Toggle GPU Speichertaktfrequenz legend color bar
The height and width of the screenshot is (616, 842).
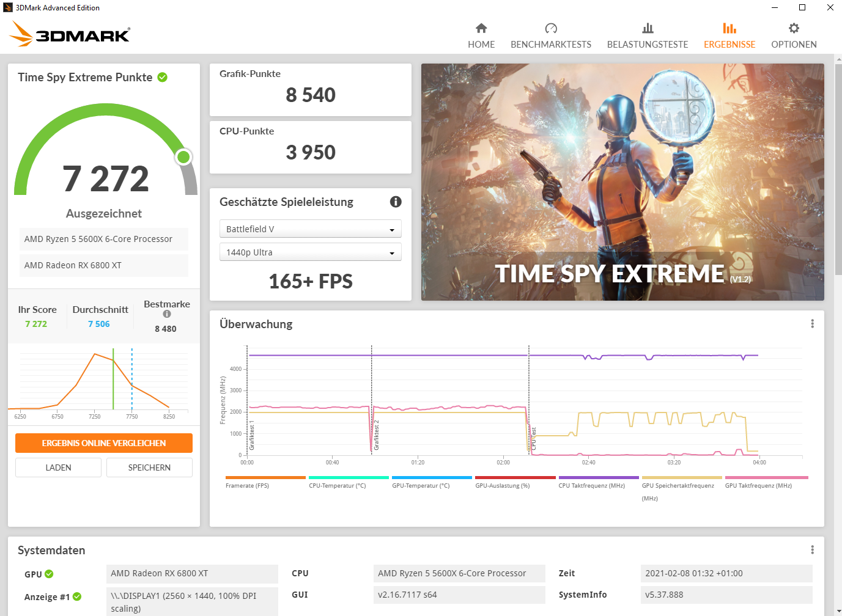[x=682, y=477]
